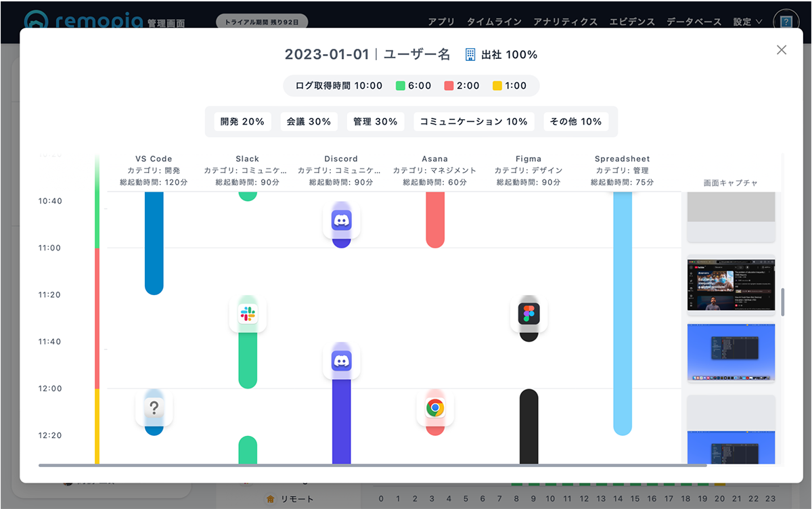Click the purple Discord bar below 12:00
This screenshot has height=509, width=812.
(342, 421)
